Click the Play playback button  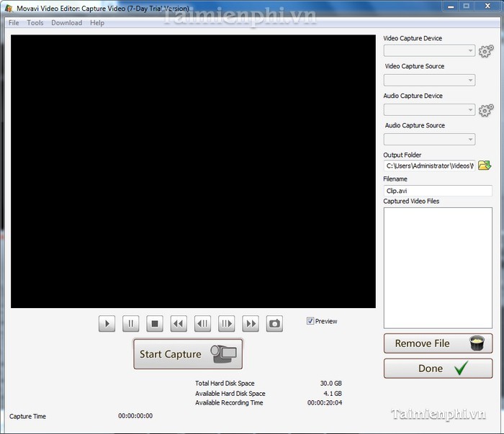(x=107, y=323)
